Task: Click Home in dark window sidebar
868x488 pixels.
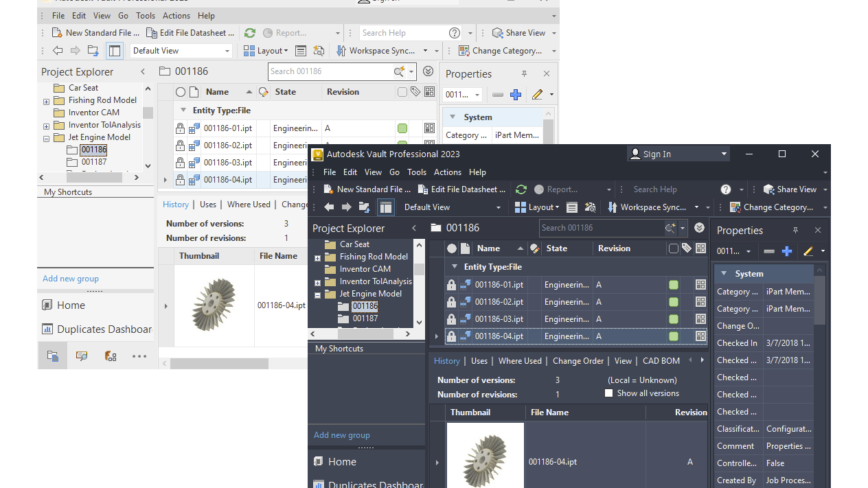Action: [335, 462]
